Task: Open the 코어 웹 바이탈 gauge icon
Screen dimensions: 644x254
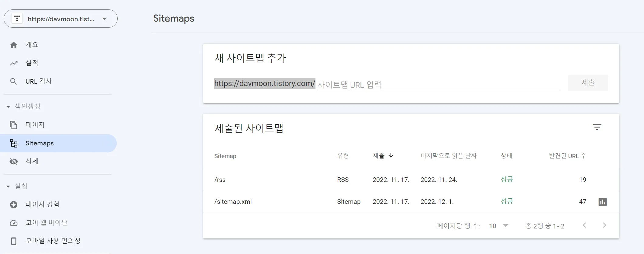Action: [x=14, y=222]
